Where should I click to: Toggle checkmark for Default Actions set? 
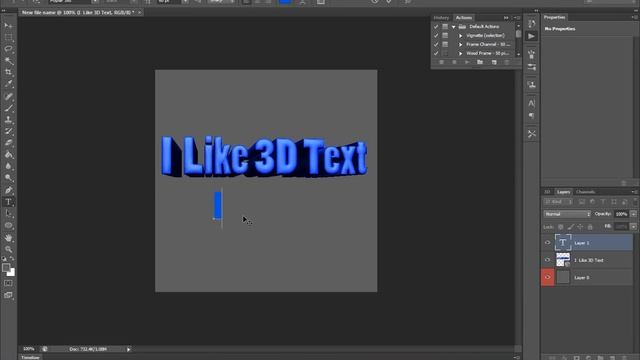tap(436, 27)
